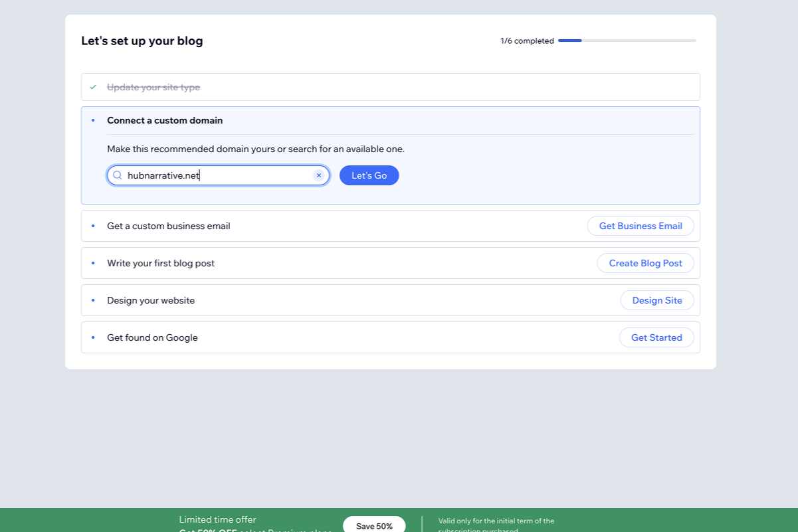Click the 1/6 completed text
Image resolution: width=798 pixels, height=532 pixels.
pos(527,41)
